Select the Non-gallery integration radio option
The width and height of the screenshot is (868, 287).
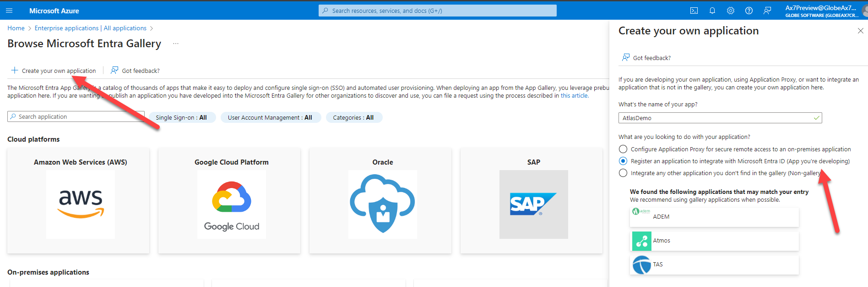point(623,173)
